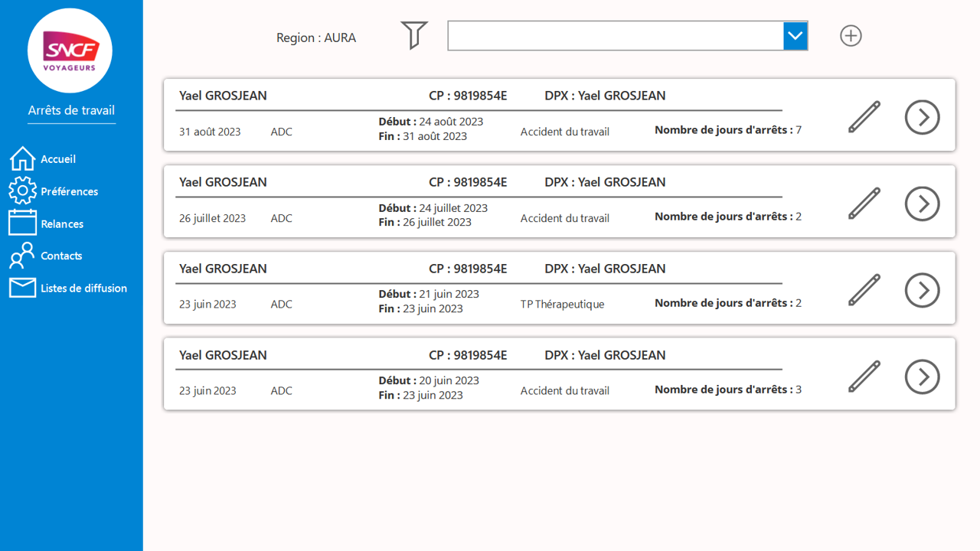Go to Accueil menu label
The height and width of the screenshot is (551, 980).
click(x=58, y=159)
